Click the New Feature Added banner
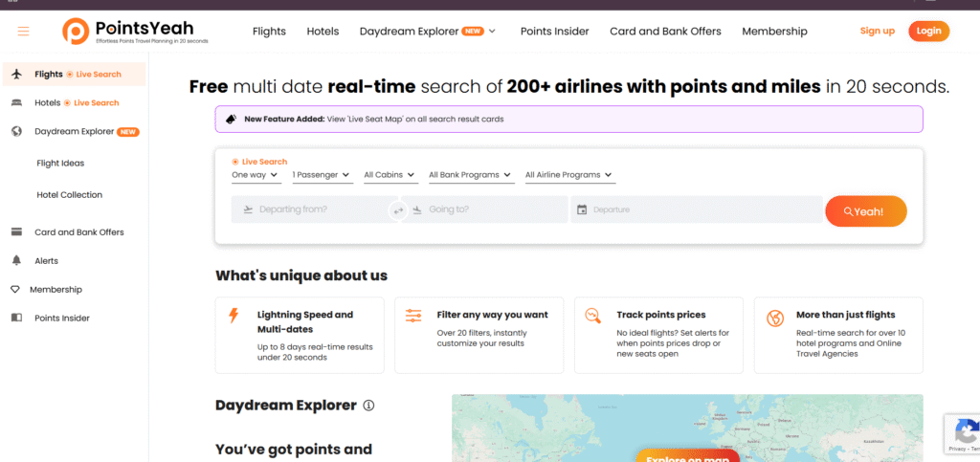The height and width of the screenshot is (462, 980). (568, 120)
